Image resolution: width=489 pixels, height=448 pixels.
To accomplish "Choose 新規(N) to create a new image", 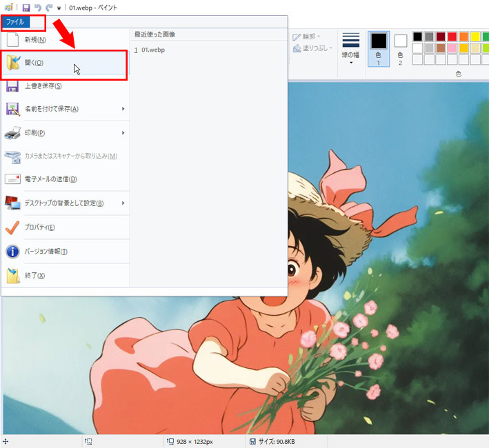I will (66, 39).
